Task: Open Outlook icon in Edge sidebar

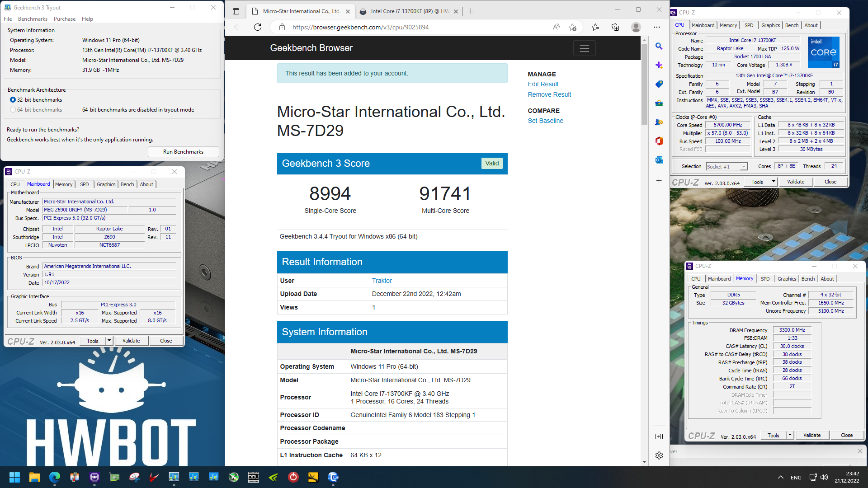Action: 659,160
